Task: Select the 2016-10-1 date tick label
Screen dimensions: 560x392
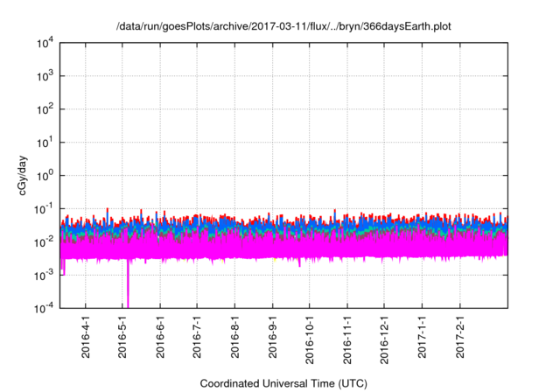Action: (x=310, y=341)
